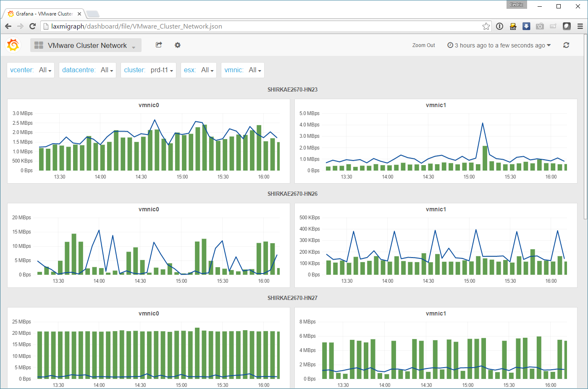Click the SHIRKAE2670-HN23 vmnic0 panel title
Viewport: 588px width, 389px height.
coord(149,105)
